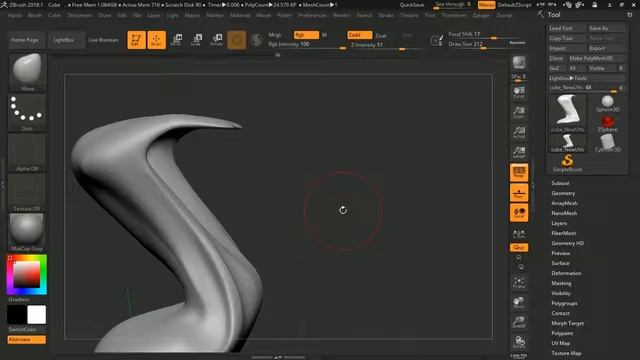The image size is (640, 360).
Task: Open the Document menu
Action: pos(80,15)
